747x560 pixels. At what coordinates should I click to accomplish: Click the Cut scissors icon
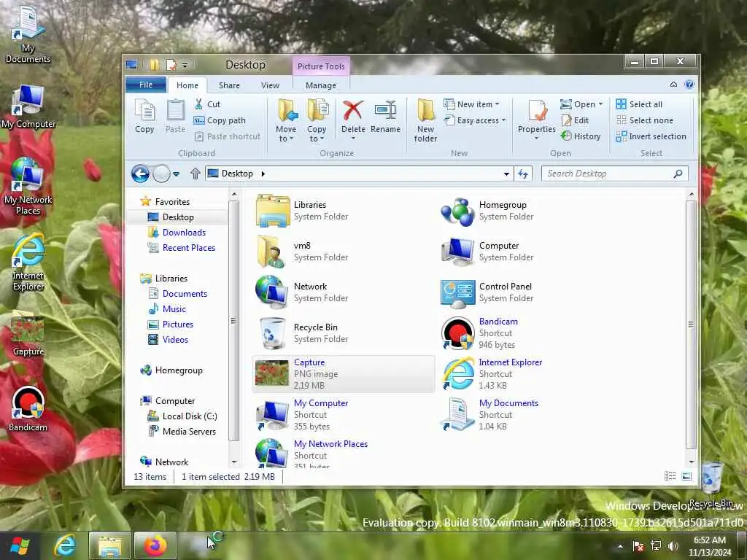click(199, 104)
